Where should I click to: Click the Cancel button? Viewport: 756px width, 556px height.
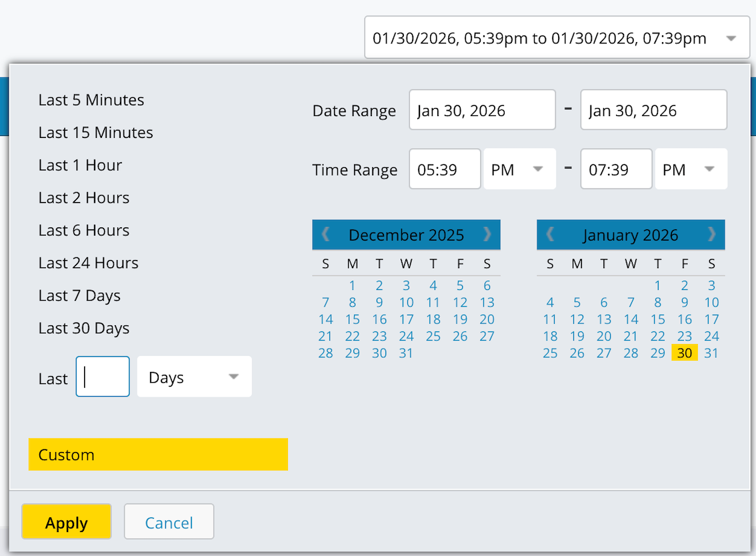point(169,523)
